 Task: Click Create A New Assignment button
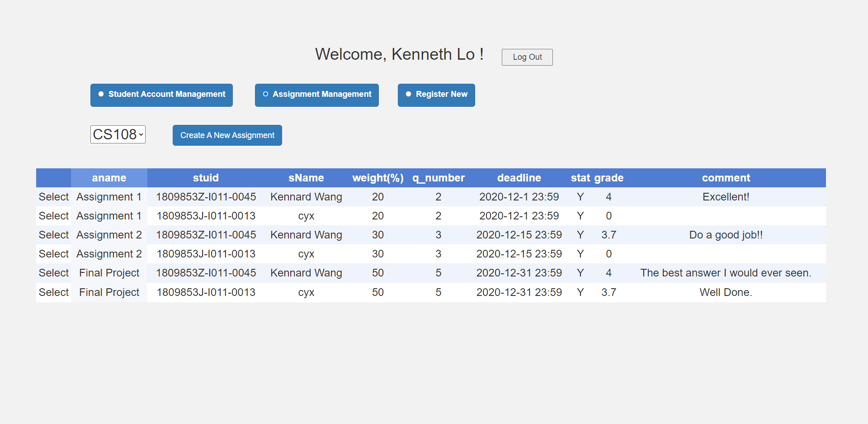227,135
